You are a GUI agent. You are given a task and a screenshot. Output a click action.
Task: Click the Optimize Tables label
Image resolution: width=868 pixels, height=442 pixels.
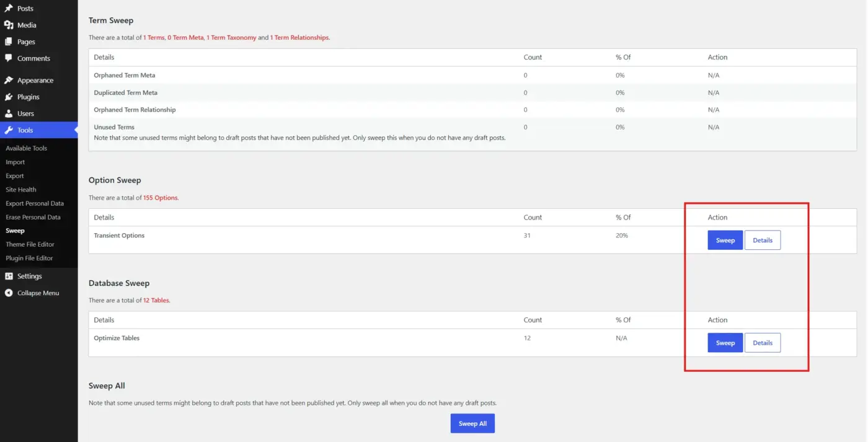[117, 338]
